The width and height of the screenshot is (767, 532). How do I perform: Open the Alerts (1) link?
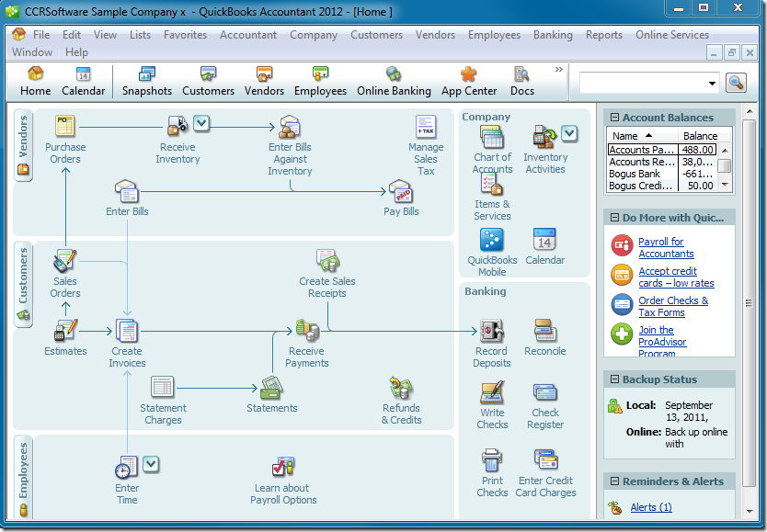click(651, 507)
